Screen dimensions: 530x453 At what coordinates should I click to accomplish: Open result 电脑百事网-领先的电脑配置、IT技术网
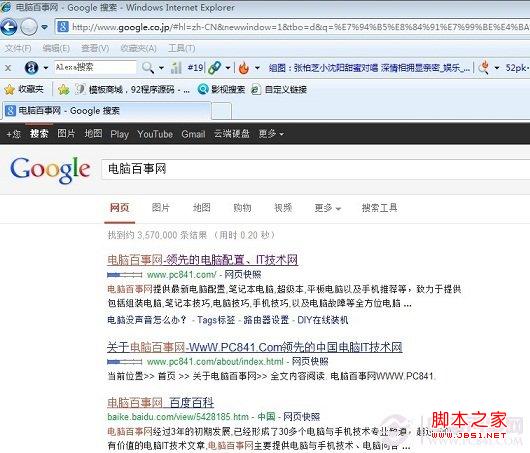(x=202, y=260)
